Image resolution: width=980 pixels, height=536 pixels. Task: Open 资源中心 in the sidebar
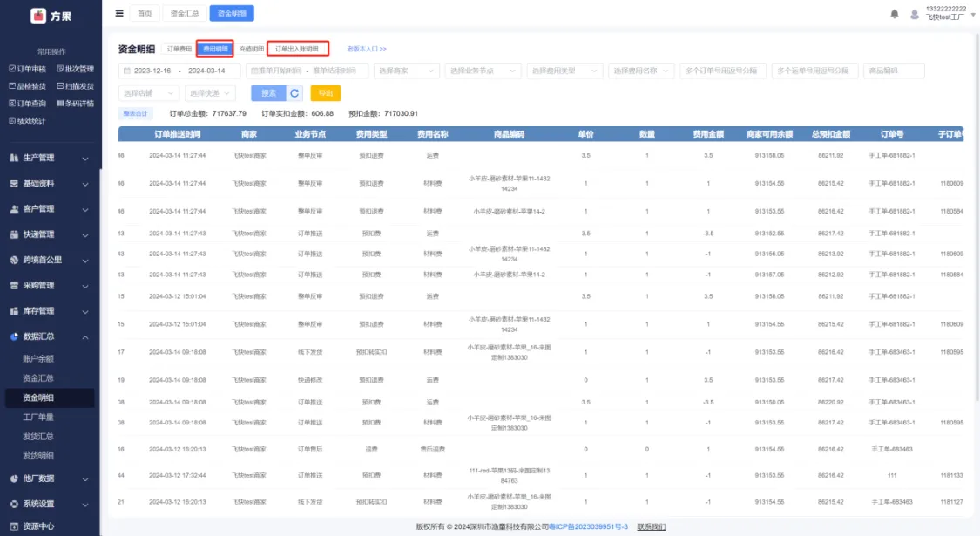pos(38,526)
